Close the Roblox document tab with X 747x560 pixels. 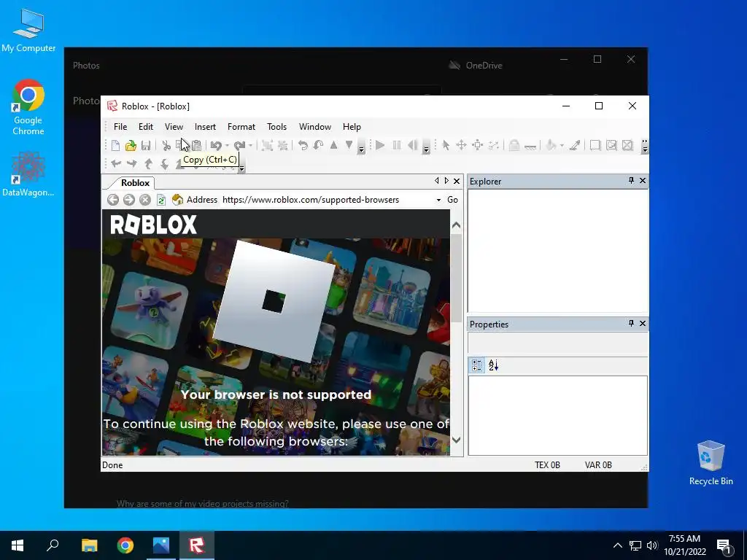(x=457, y=181)
